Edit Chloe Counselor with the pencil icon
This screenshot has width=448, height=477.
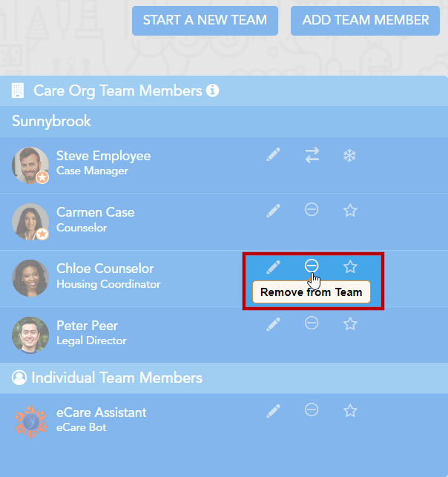coord(274,266)
